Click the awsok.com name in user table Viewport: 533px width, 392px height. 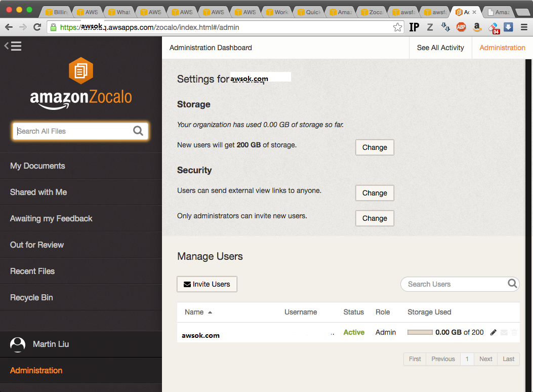[200, 336]
